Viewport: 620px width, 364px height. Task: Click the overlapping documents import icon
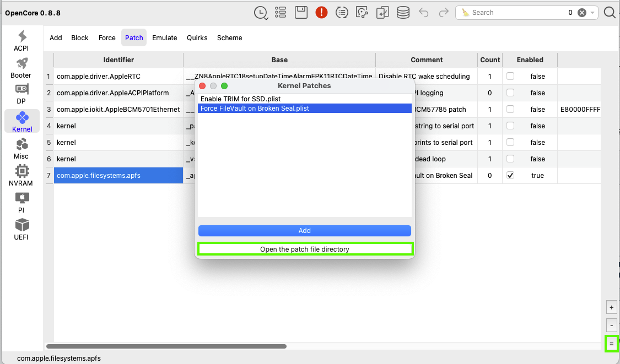[382, 13]
